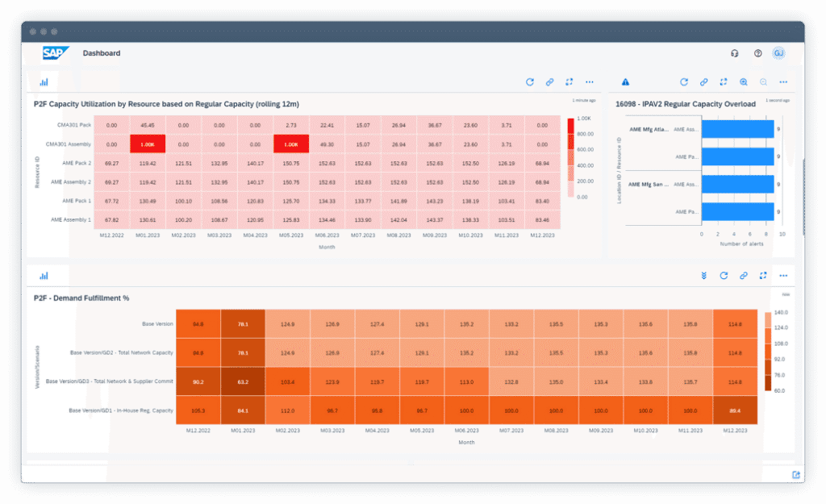
Task: Open more options for Capacity Overload chart
Action: coord(782,82)
